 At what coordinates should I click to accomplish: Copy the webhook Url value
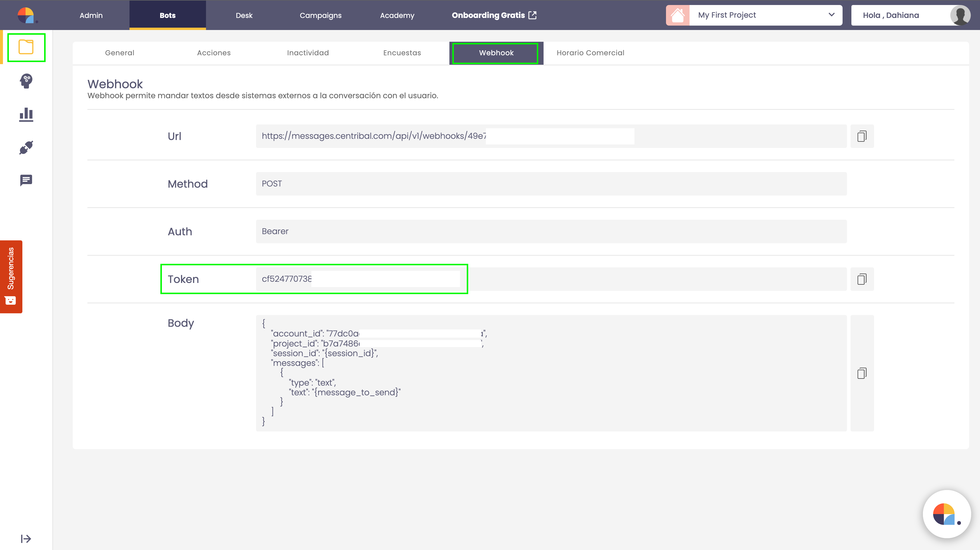point(862,136)
